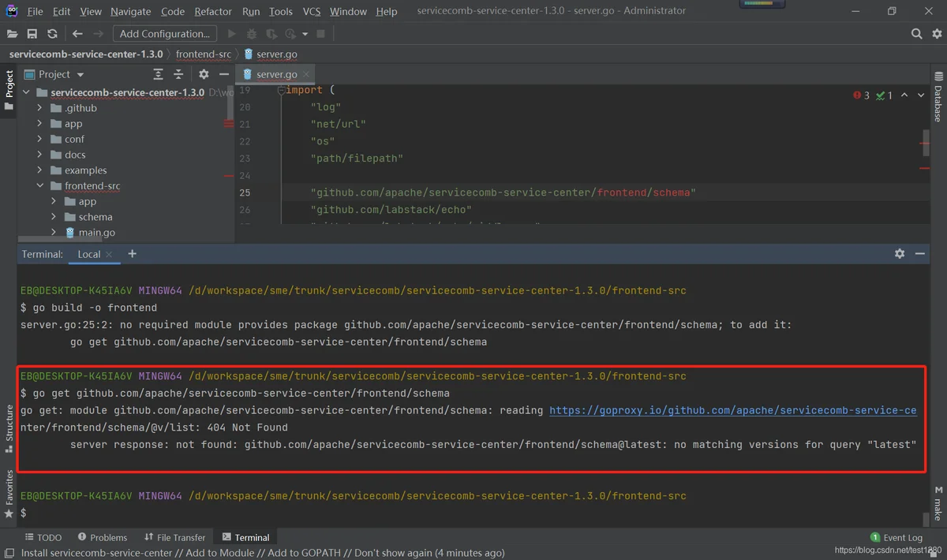Add a new terminal tab with the plus icon
This screenshot has width=947, height=560.
point(132,254)
